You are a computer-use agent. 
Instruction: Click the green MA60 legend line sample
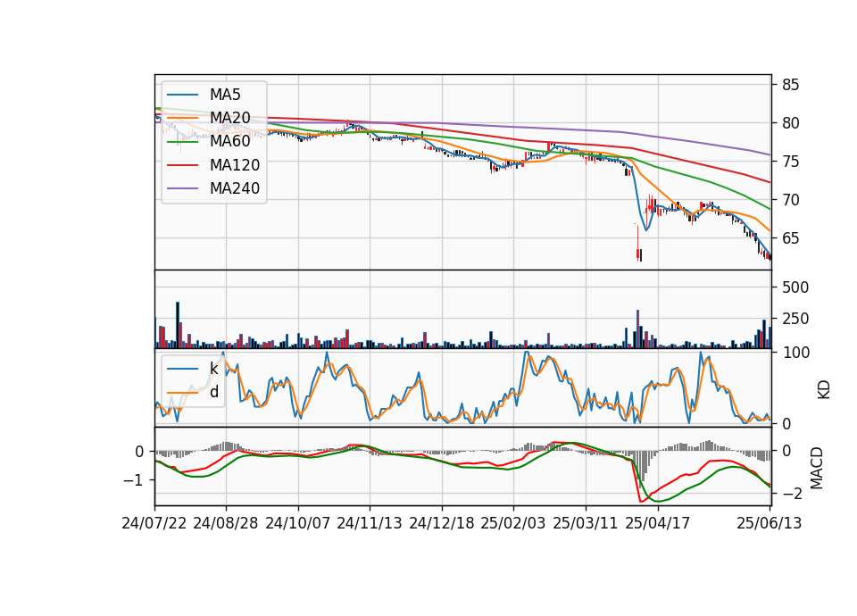pos(182,142)
